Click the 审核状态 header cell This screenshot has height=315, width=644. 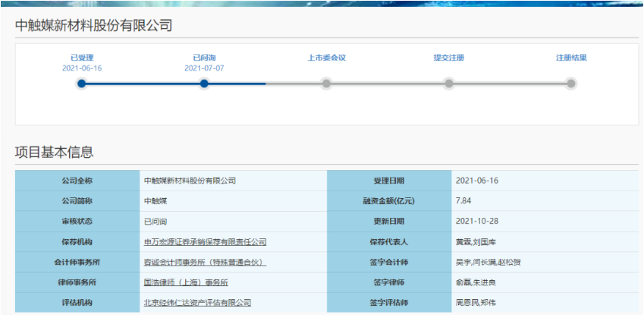77,221
